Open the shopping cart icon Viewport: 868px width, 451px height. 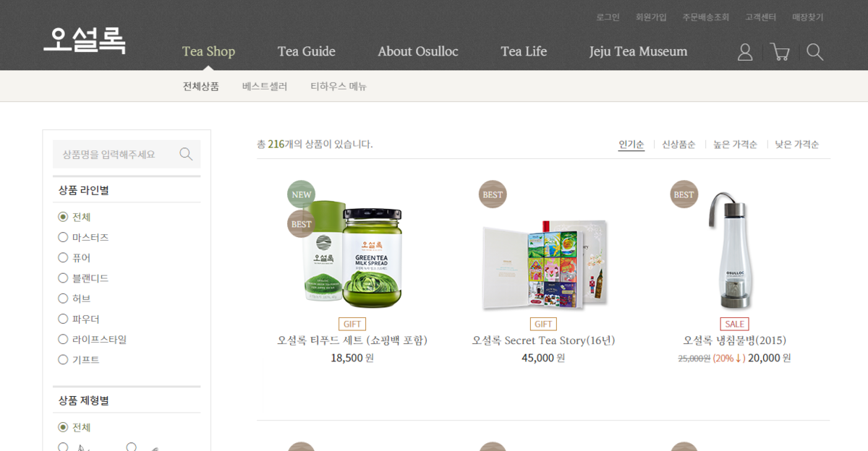[x=780, y=52]
